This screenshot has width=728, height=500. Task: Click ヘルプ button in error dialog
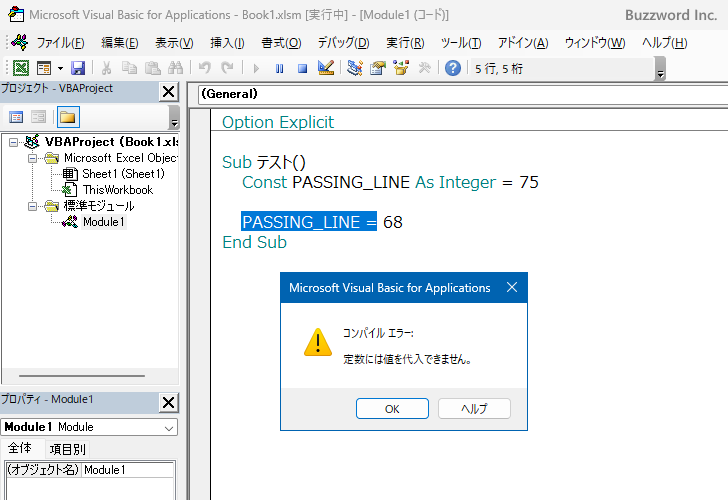pos(474,408)
